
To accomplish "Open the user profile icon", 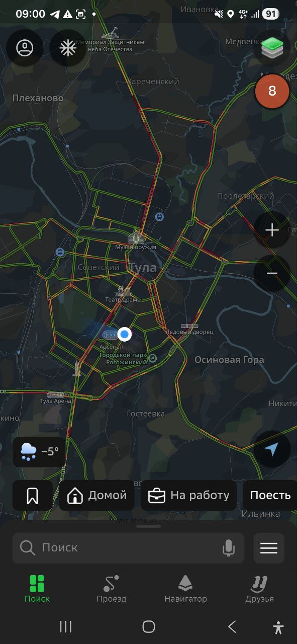I will 25,48.
